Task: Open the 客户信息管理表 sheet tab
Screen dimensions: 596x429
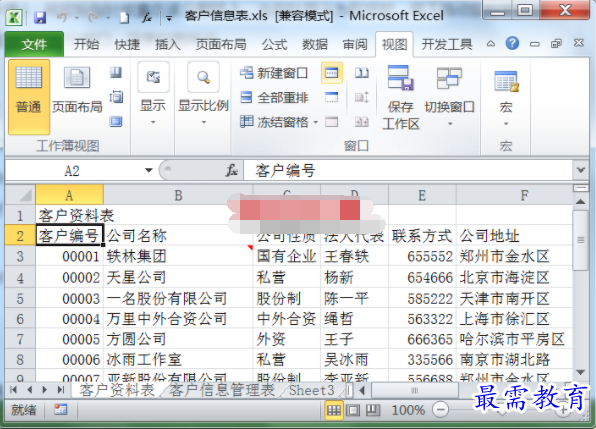Action: (x=222, y=390)
